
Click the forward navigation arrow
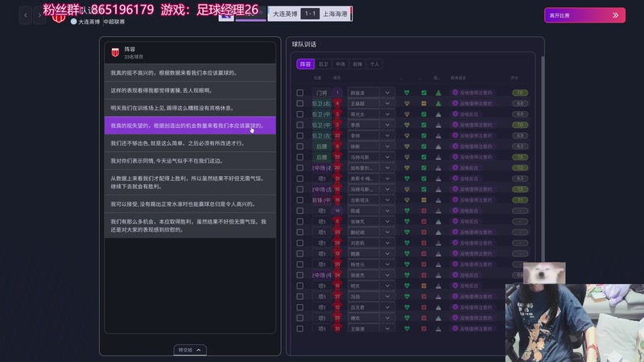tap(39, 15)
